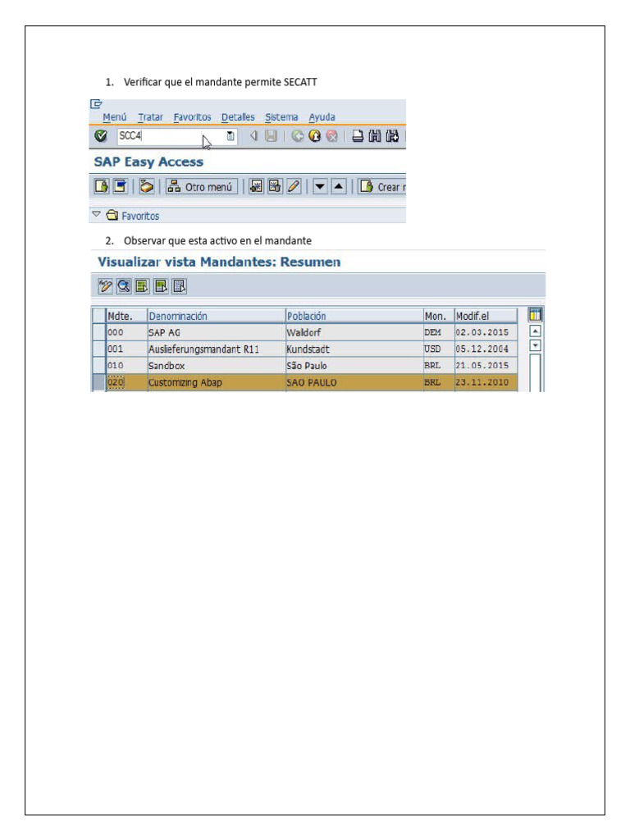Open the table column settings icon
Screen dimensions: 630x840
535,315
